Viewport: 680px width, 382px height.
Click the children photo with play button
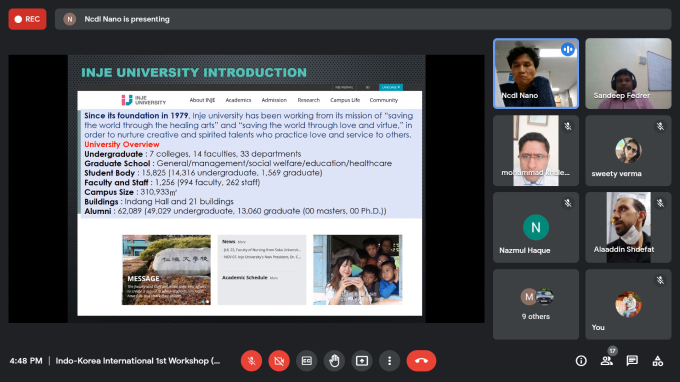(x=358, y=270)
